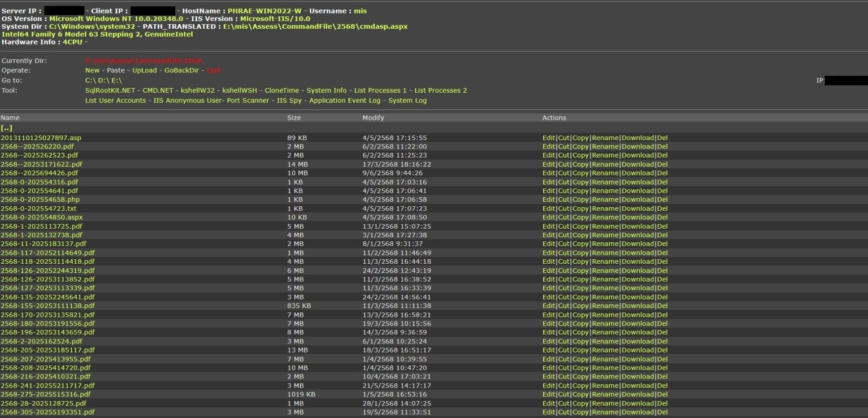Image resolution: width=868 pixels, height=418 pixels.
Task: Rename the file 2013110125027897.asp
Action: pyautogui.click(x=606, y=137)
